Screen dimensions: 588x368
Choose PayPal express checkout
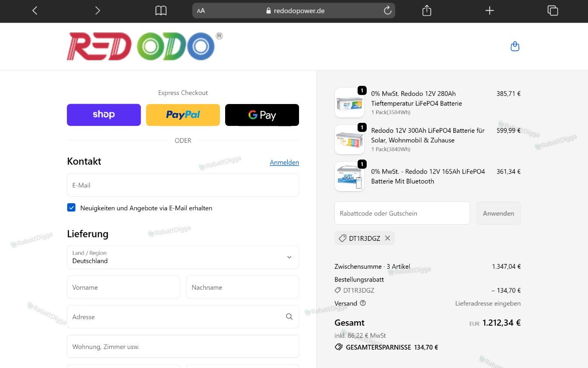183,115
